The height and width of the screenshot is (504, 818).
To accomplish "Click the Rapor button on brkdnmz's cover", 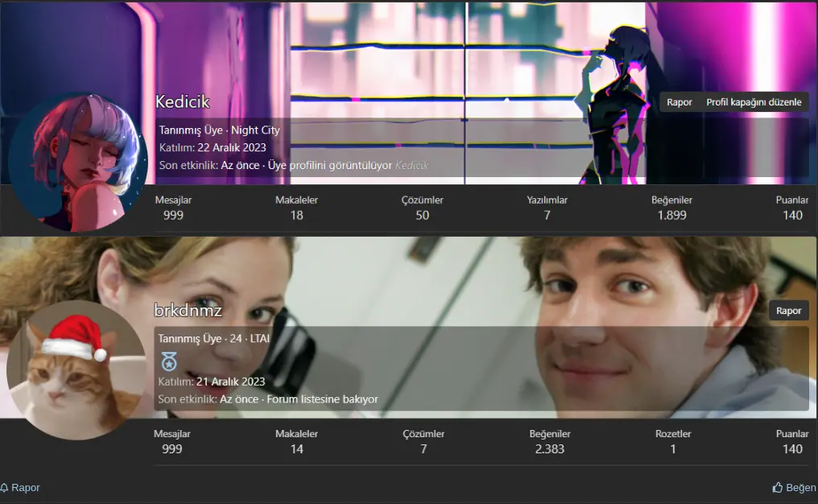I will (788, 311).
